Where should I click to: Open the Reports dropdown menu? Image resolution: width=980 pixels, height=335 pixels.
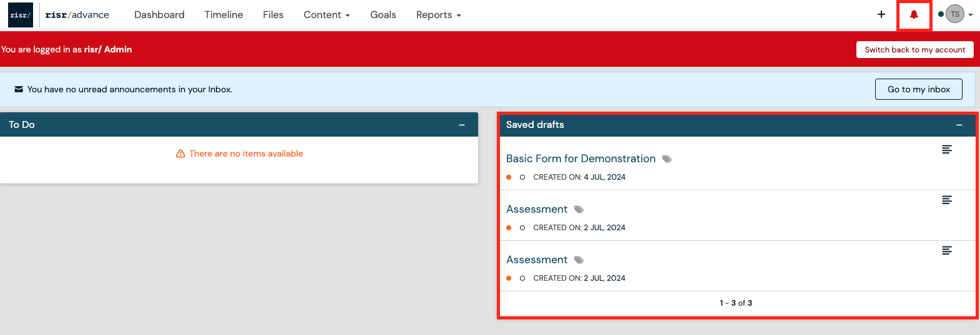point(438,15)
